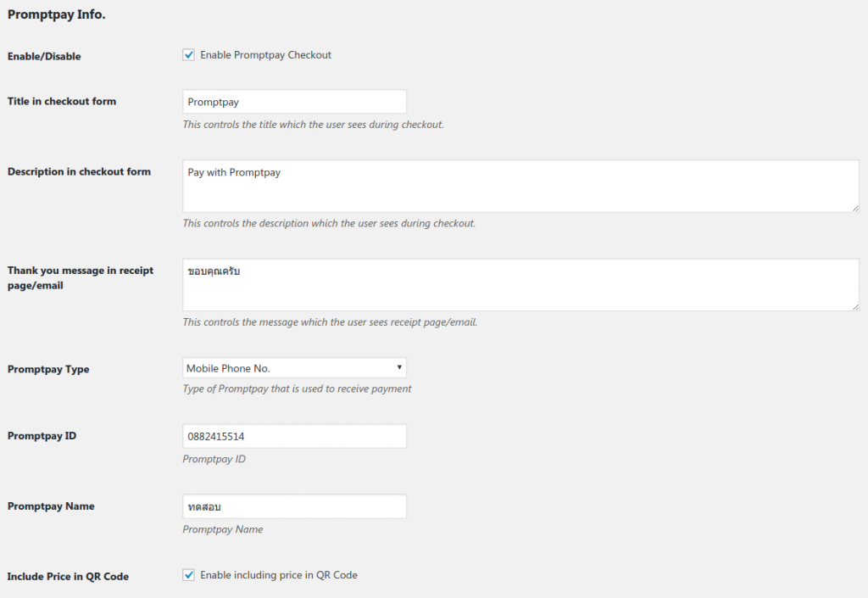Viewport: 868px width, 598px height.
Task: Click the italic 'Promptpay ID' hint text
Action: (x=214, y=459)
